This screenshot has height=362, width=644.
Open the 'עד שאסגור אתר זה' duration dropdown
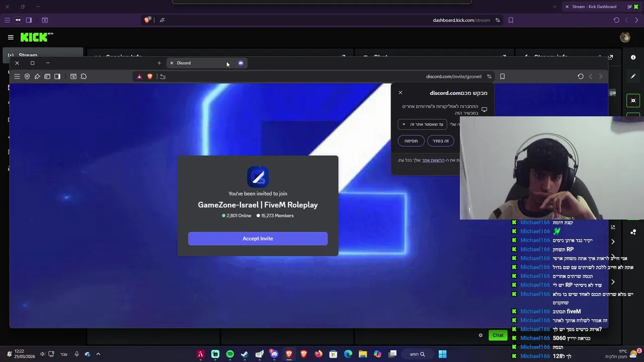point(422,124)
